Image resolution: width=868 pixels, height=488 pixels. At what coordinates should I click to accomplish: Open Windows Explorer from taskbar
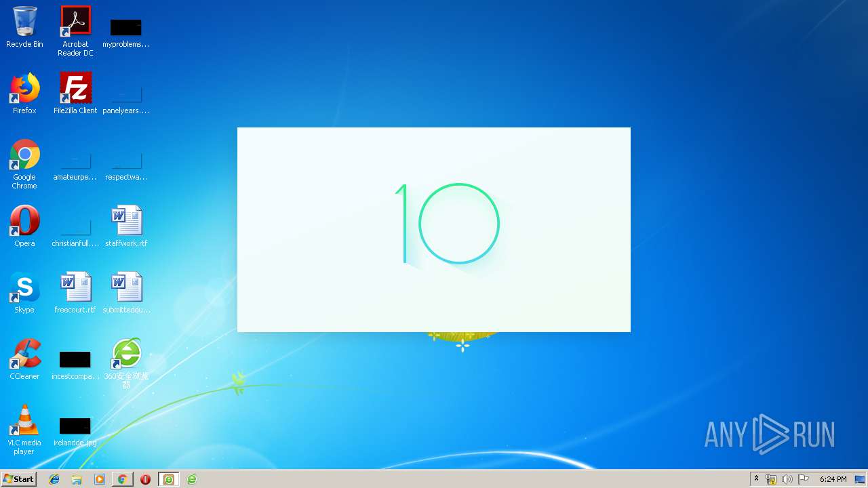77,479
